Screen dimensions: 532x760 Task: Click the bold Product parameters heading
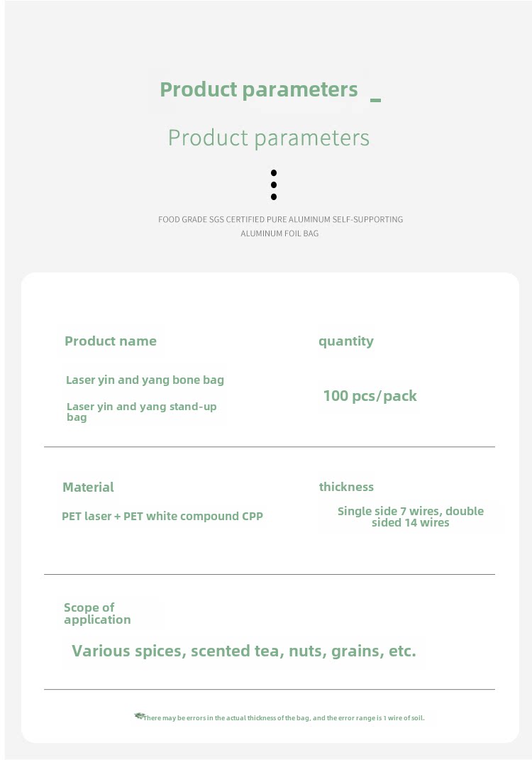coord(259,89)
